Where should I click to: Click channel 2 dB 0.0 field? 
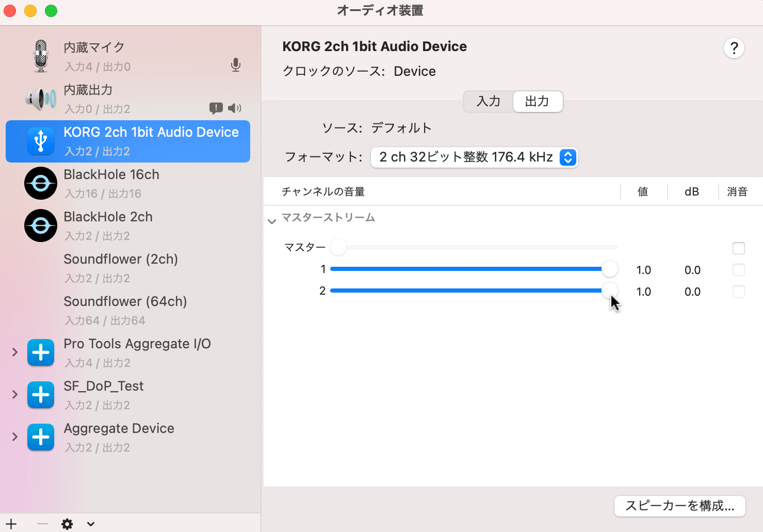tap(692, 292)
